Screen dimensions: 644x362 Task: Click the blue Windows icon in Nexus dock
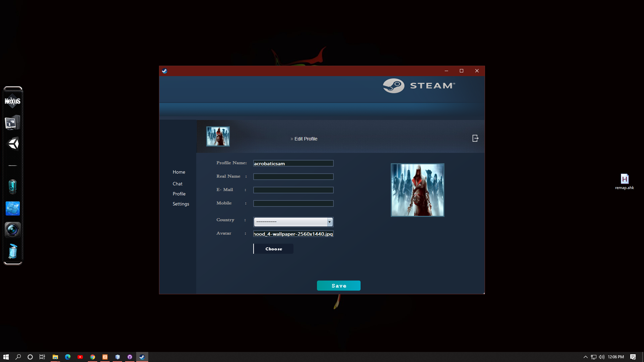coord(13,208)
